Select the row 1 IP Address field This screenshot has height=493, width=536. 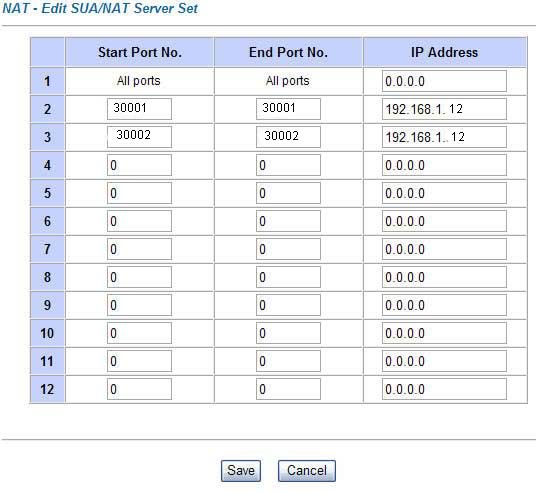click(444, 81)
